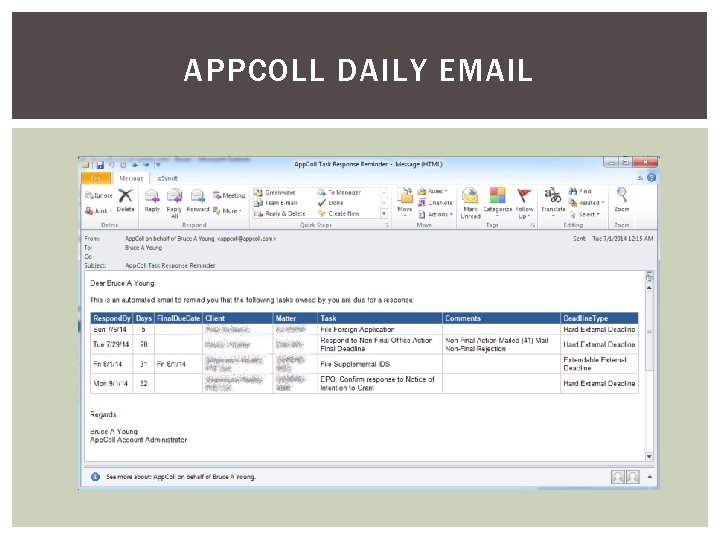Viewport: 720px width, 540px height.
Task: Send message to OneNote
Action: pyautogui.click(x=435, y=202)
